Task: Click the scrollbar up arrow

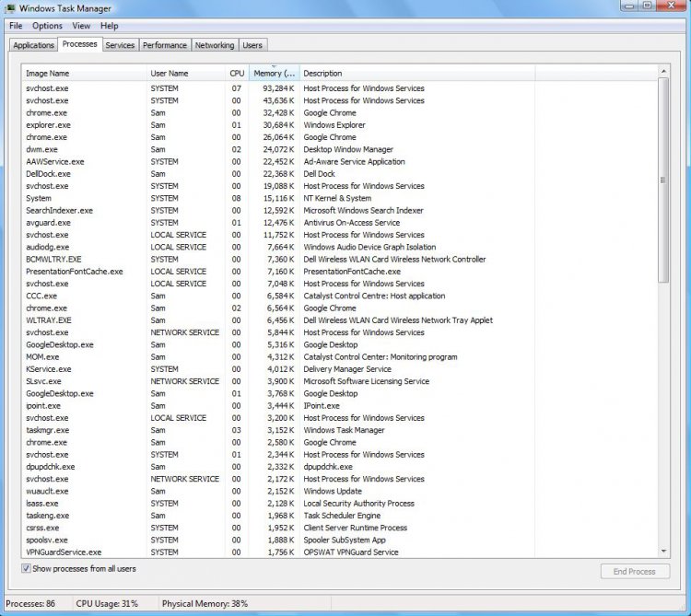Action: click(663, 71)
